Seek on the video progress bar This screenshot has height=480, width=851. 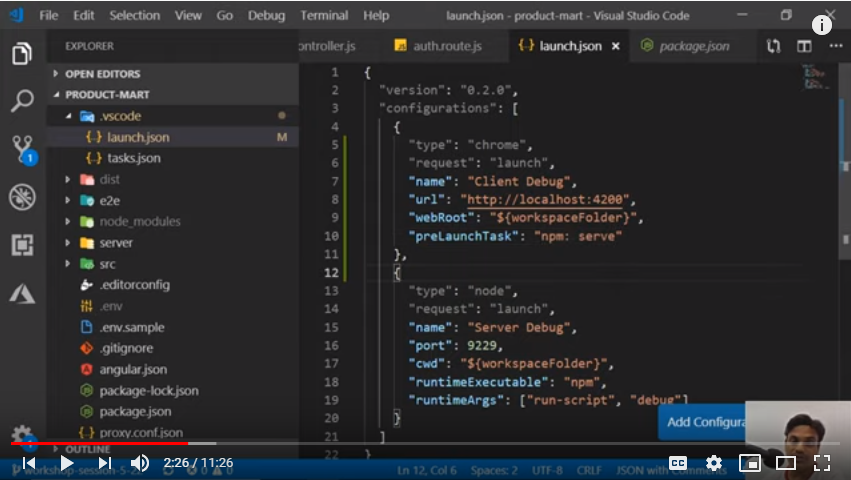coord(400,443)
